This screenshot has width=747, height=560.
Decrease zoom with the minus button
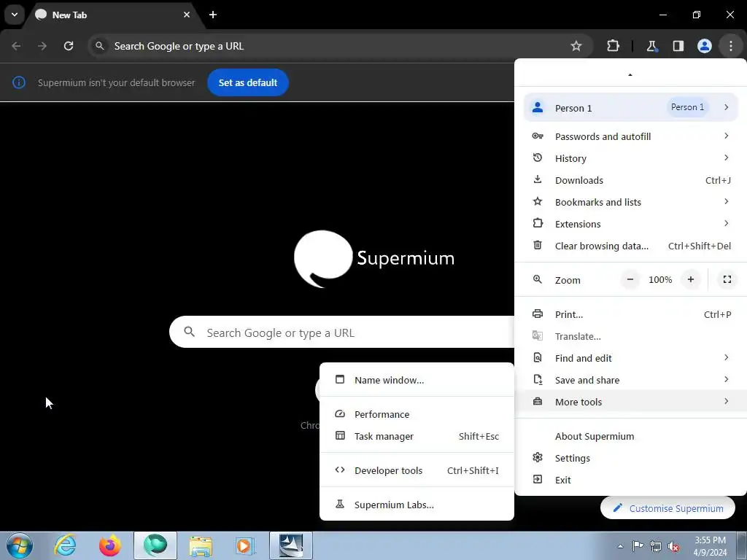click(630, 279)
